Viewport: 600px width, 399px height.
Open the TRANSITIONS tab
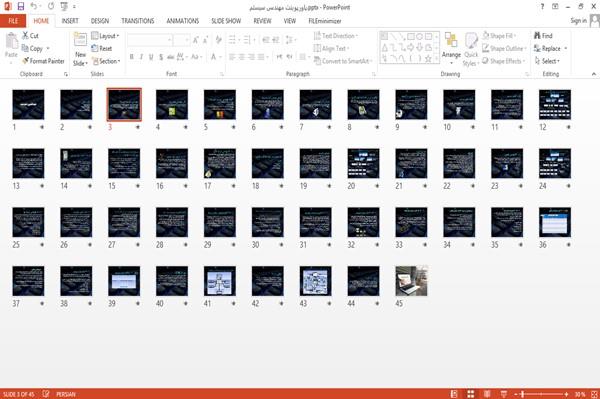(138, 21)
